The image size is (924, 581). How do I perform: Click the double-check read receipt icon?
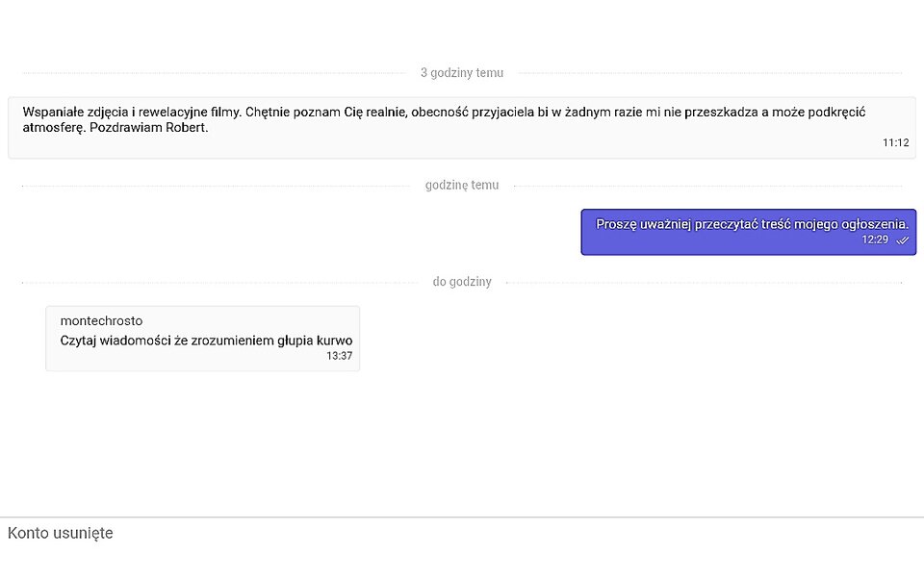point(902,240)
